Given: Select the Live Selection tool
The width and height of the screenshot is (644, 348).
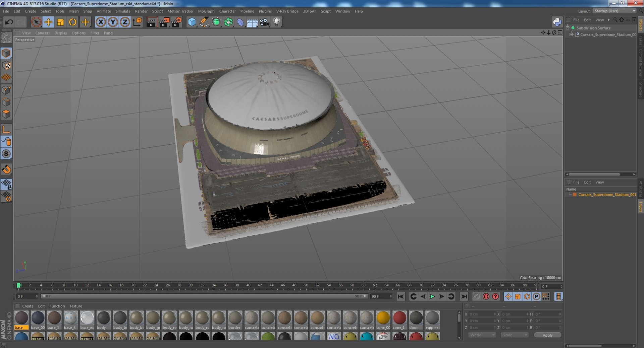Looking at the screenshot, I should pos(36,22).
